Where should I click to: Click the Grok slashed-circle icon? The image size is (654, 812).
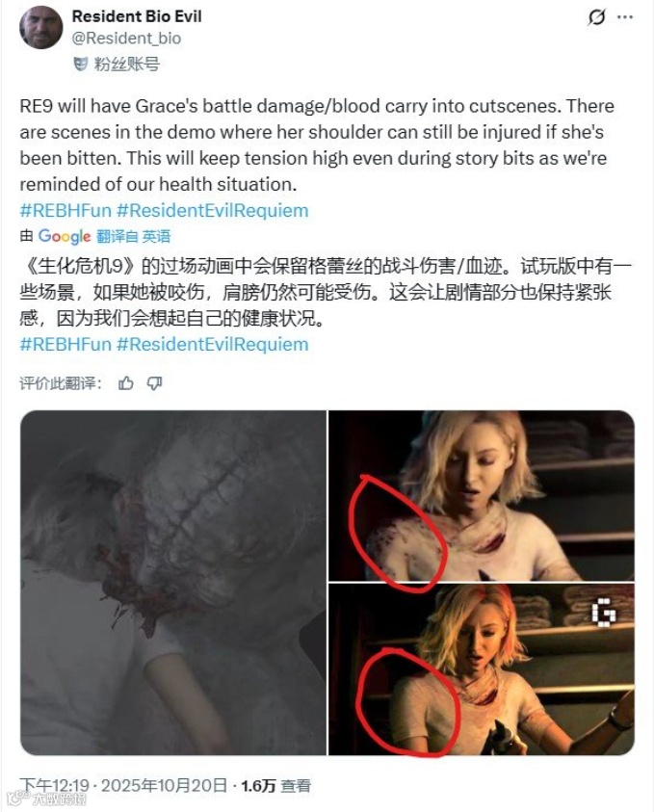[x=596, y=17]
